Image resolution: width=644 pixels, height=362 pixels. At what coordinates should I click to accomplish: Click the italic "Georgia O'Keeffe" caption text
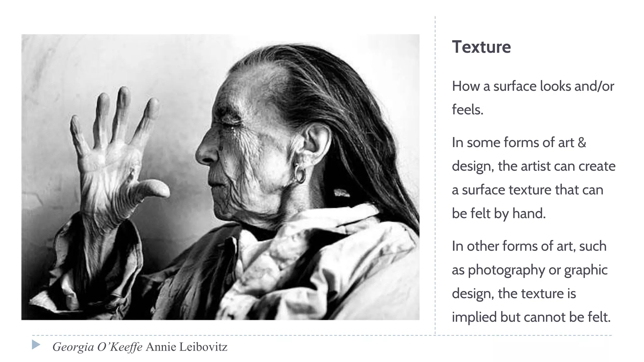(97, 347)
